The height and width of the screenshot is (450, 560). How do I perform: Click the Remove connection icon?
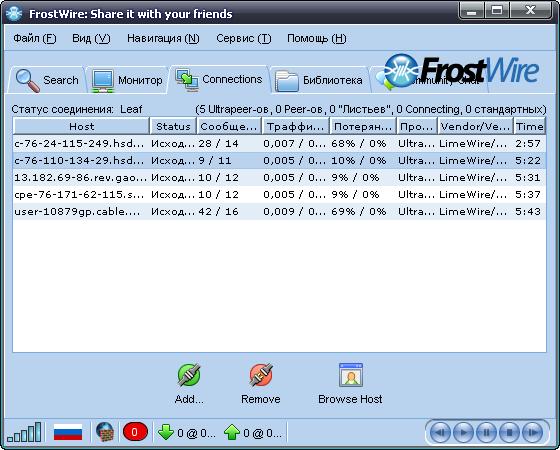click(x=261, y=375)
